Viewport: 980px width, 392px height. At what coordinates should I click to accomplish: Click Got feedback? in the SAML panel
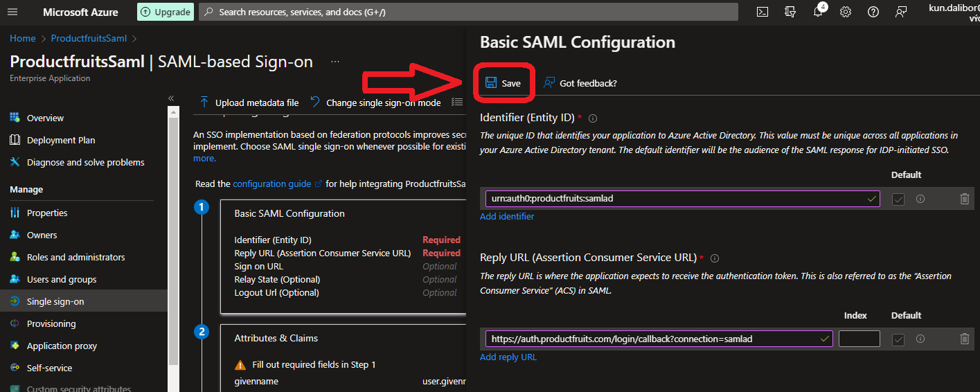(580, 83)
